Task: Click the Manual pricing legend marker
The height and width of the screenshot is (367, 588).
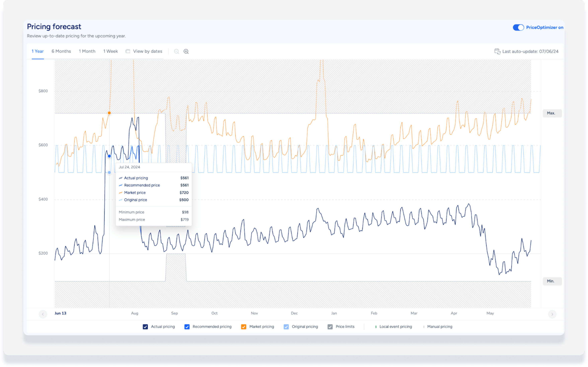Action: [x=424, y=327]
